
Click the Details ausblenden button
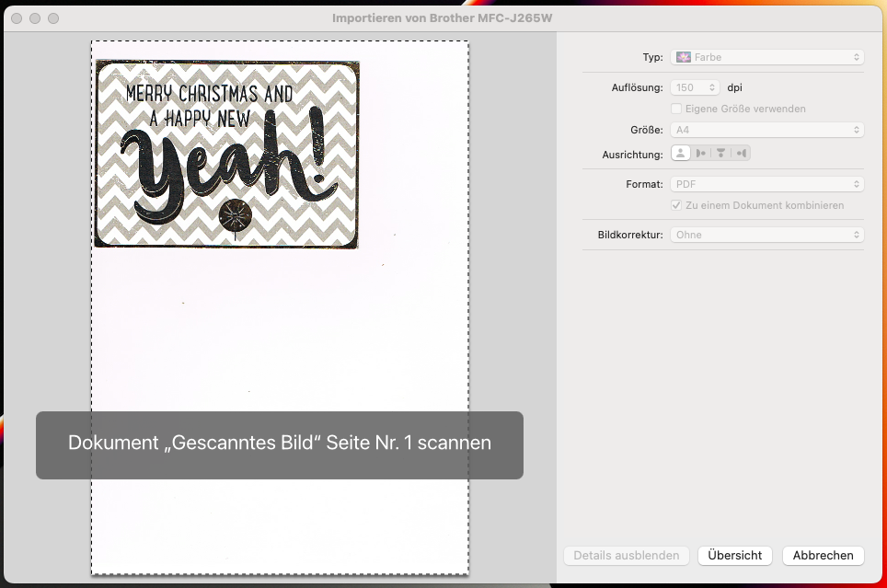tap(626, 556)
